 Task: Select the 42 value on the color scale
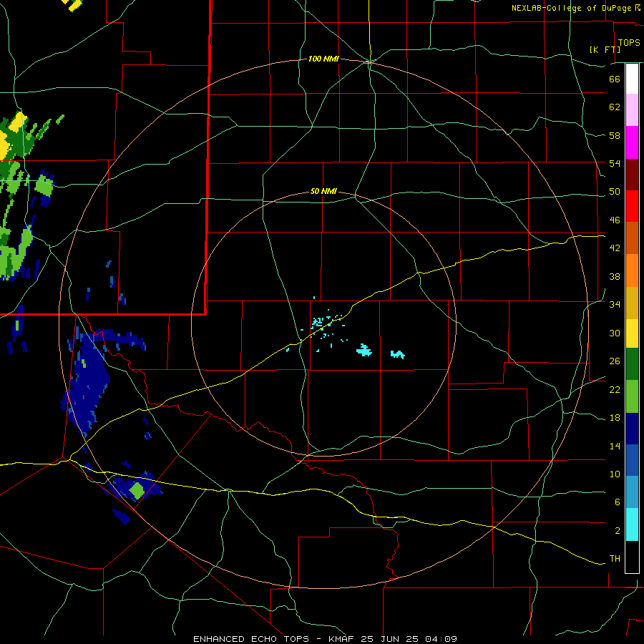click(x=615, y=248)
